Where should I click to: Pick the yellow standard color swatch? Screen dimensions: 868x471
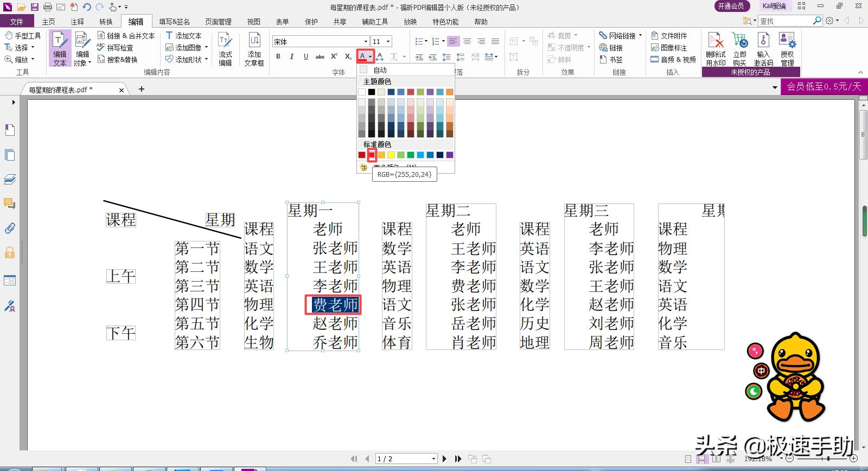coord(391,155)
